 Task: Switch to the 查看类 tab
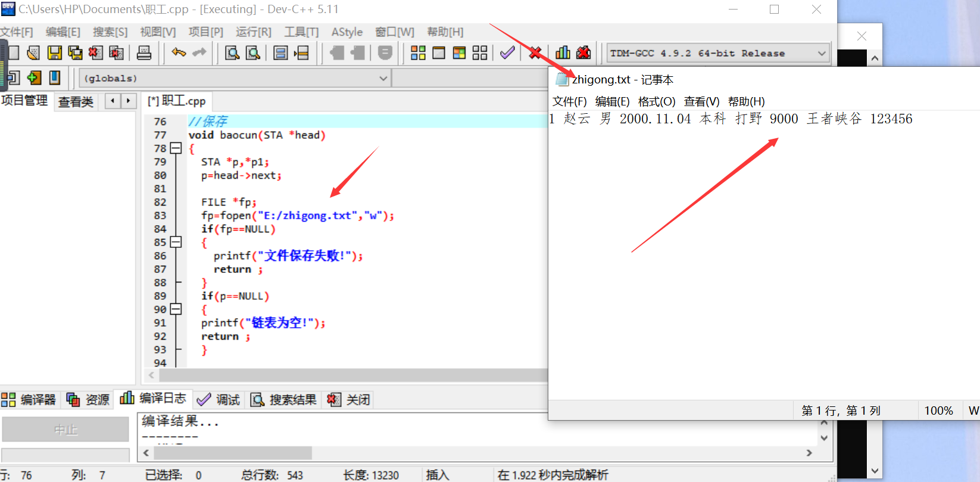click(76, 101)
